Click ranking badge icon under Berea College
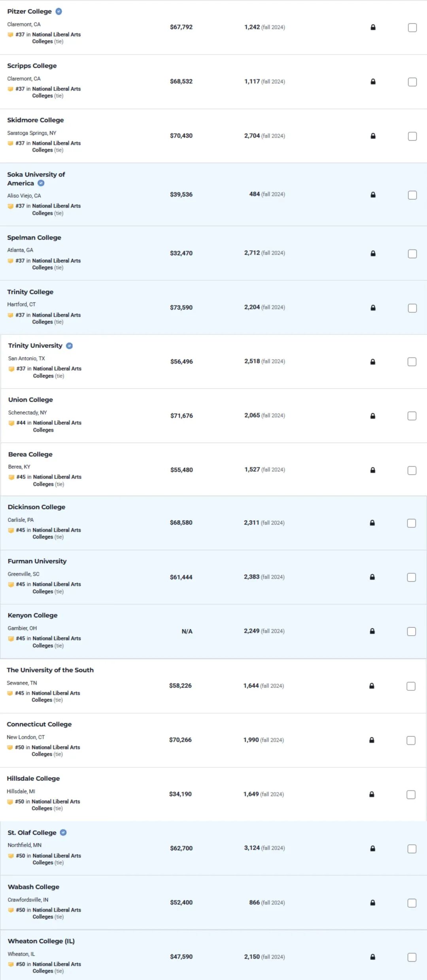427x980 pixels. (x=11, y=477)
